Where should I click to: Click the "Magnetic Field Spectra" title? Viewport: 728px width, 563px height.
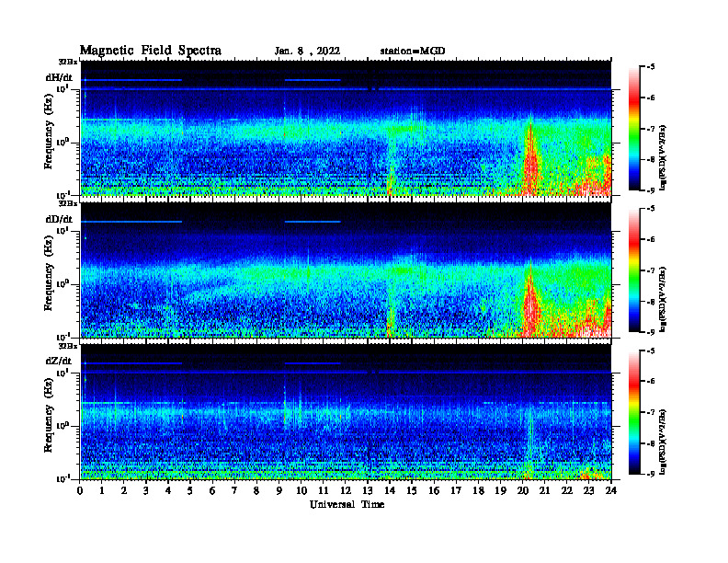(151, 51)
